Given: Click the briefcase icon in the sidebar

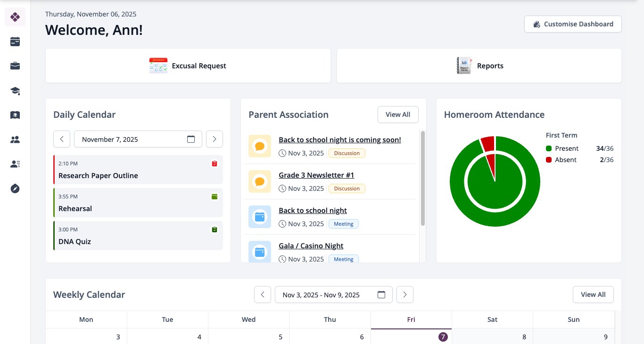Looking at the screenshot, I should (x=15, y=66).
